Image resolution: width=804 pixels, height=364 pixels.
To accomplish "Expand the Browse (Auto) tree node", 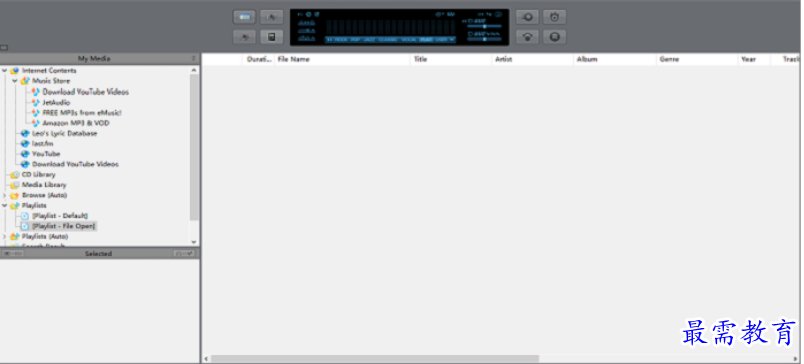I will 5,195.
